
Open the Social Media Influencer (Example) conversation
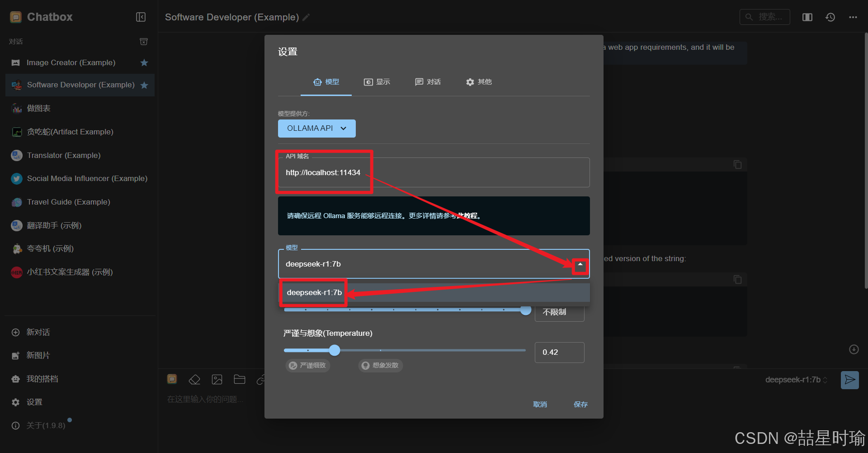[x=80, y=178]
